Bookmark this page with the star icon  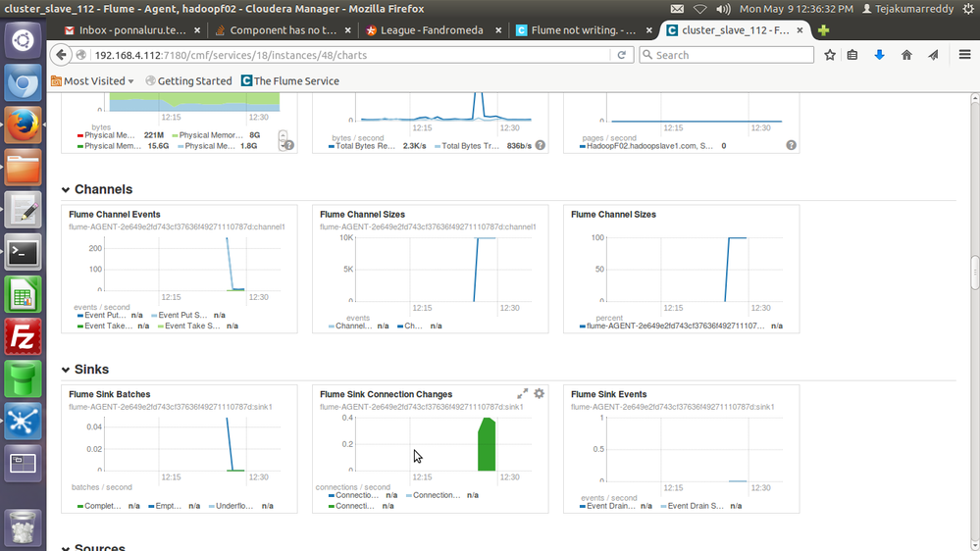coord(829,55)
